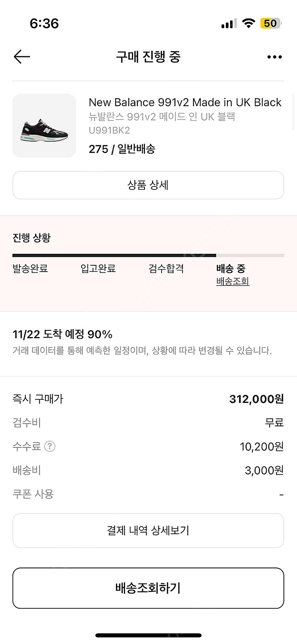This screenshot has width=297, height=644.
Task: Tap the iOS home indicator bar
Action: pos(148,635)
